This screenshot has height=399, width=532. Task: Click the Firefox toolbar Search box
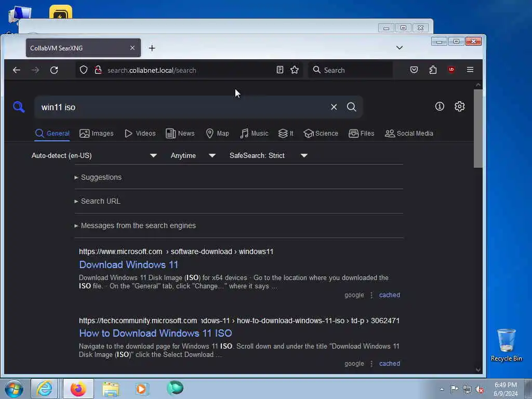[350, 70]
